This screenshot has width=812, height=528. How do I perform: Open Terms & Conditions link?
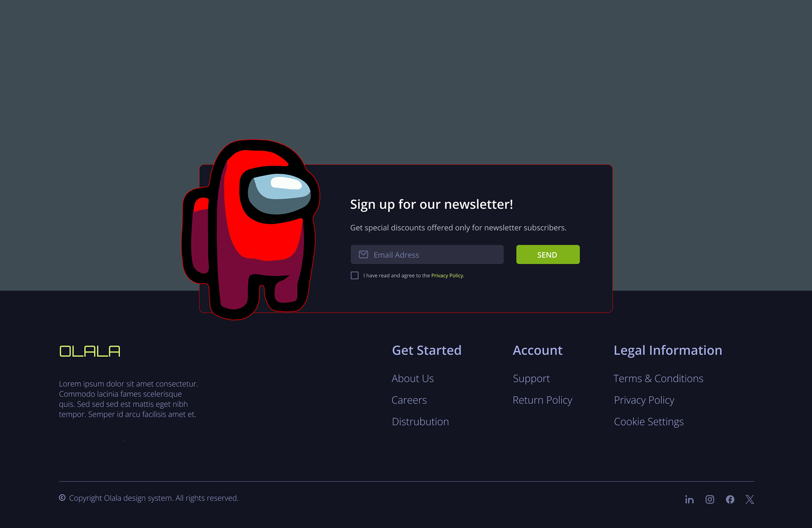658,378
